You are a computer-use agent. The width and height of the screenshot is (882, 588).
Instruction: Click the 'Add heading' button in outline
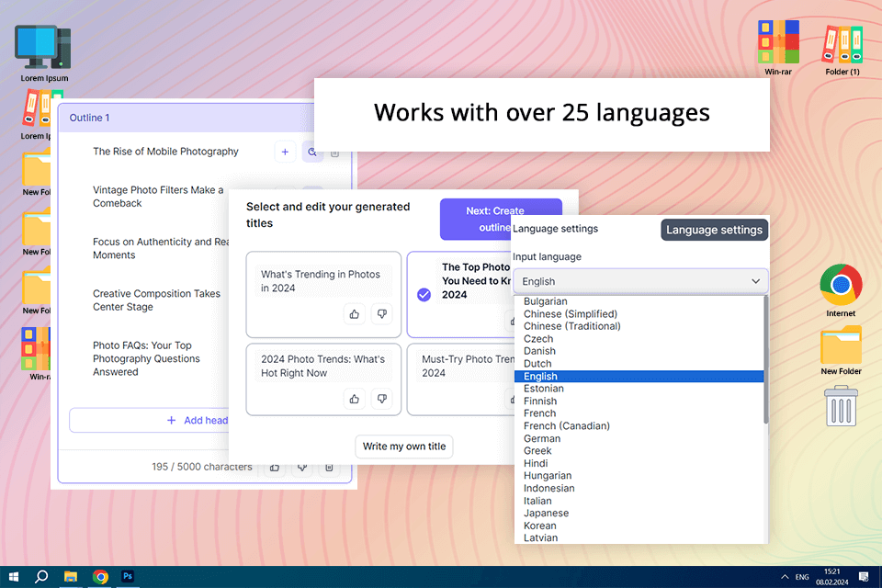198,420
